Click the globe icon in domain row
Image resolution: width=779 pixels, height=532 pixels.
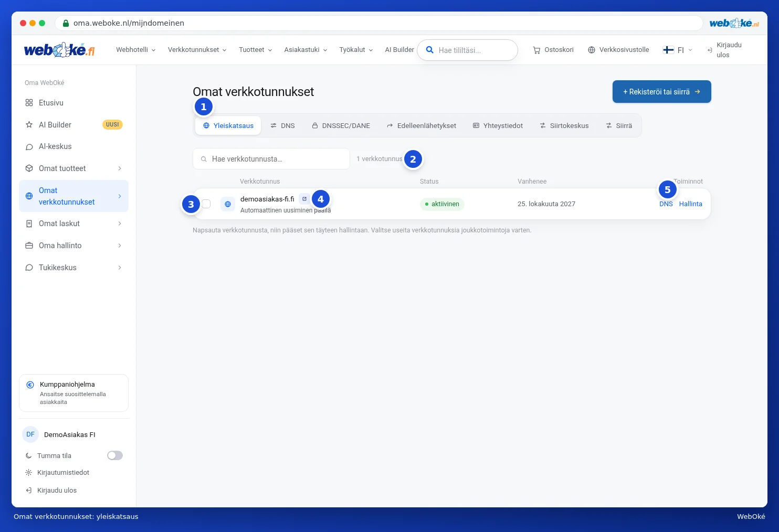[x=228, y=204]
